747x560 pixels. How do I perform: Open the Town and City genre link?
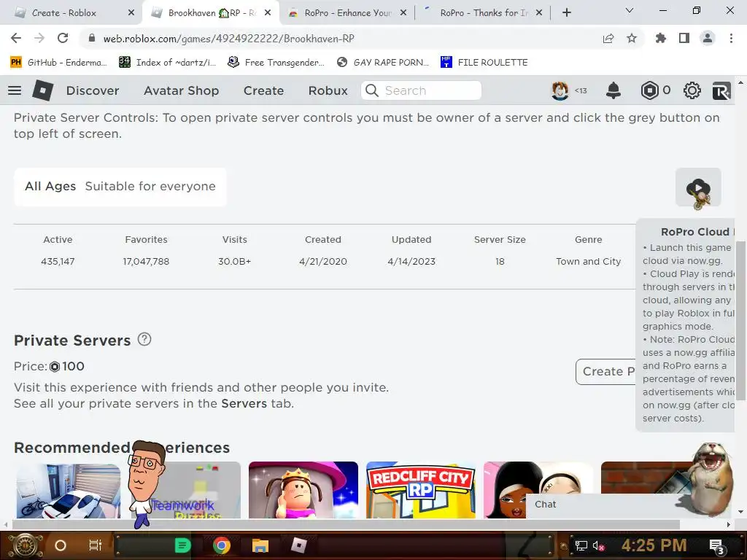pos(589,262)
